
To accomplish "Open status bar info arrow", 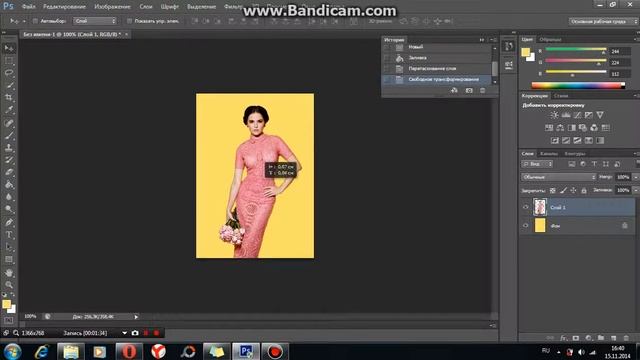I will click(136, 317).
